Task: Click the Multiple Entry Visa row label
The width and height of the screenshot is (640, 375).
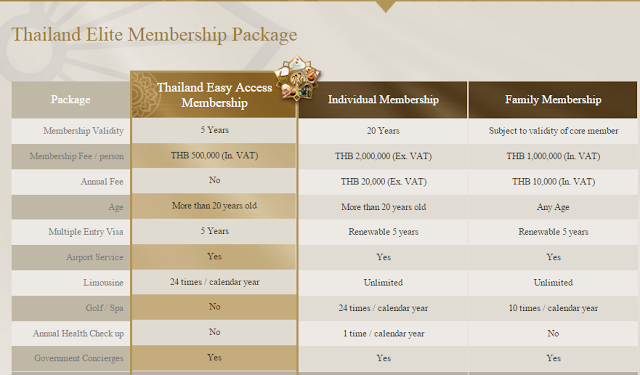Action: point(86,232)
